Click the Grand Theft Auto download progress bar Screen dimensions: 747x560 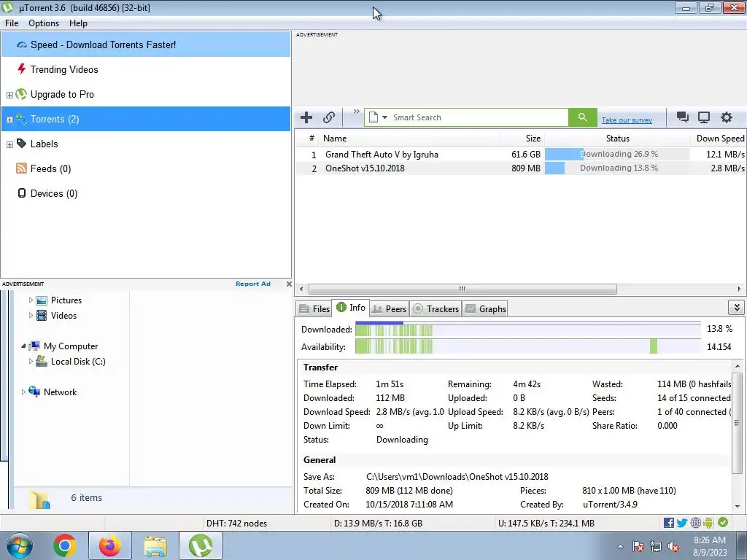click(x=617, y=155)
